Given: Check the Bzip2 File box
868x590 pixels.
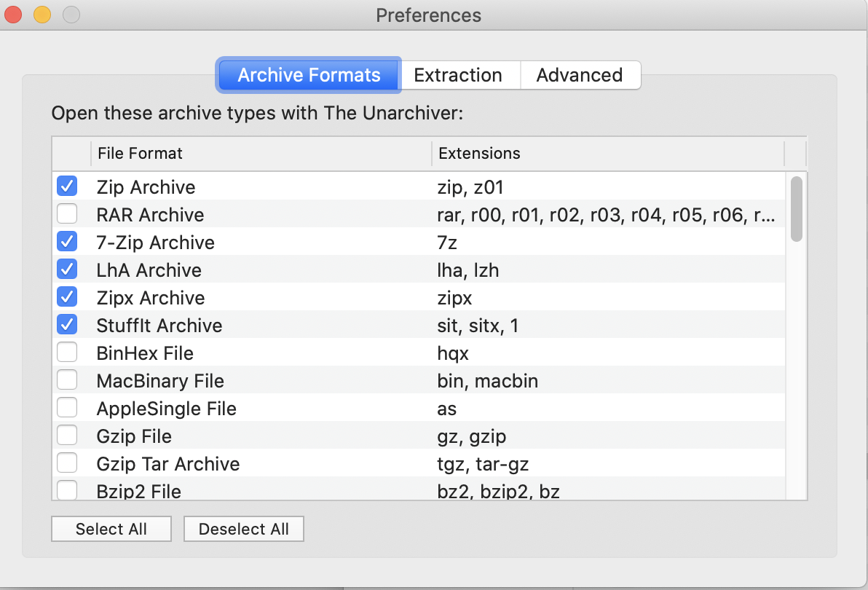Looking at the screenshot, I should coord(67,490).
